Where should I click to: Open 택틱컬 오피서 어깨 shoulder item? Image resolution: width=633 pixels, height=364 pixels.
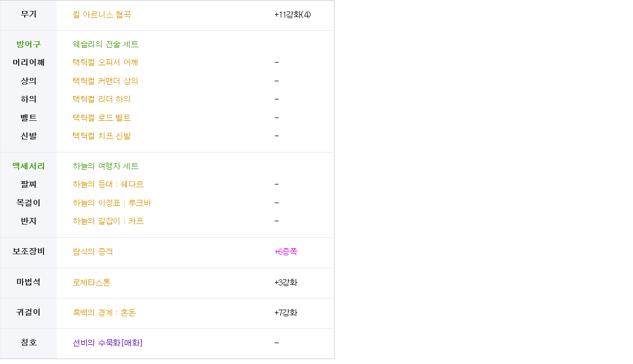tap(105, 63)
